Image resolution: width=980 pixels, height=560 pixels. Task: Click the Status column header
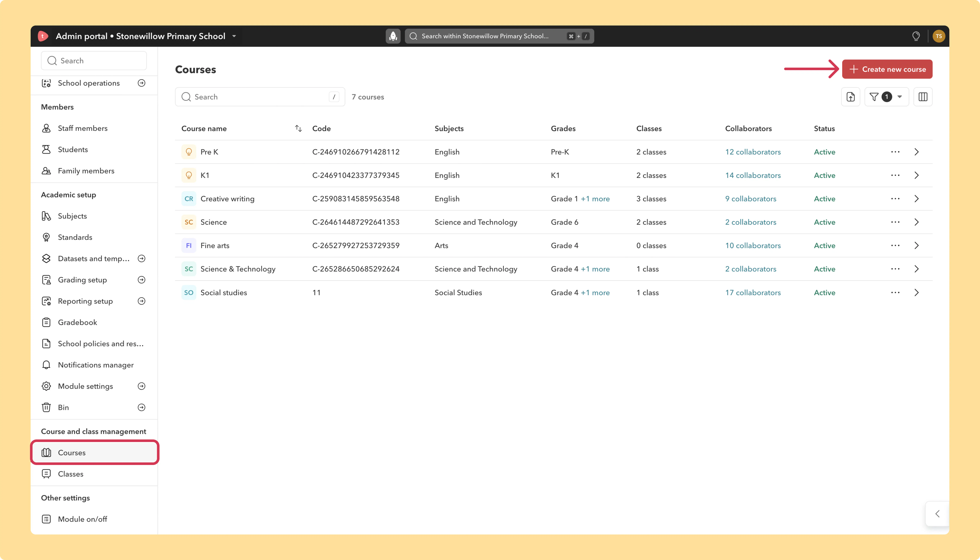click(x=824, y=129)
